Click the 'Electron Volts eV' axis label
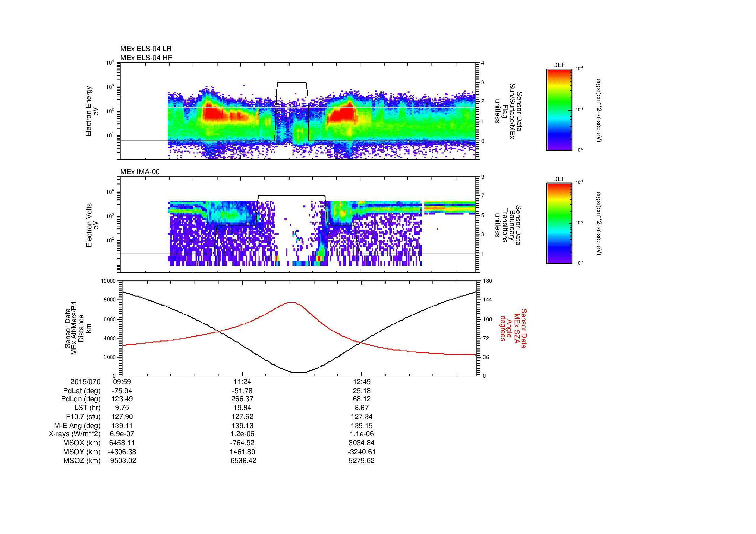 (92, 225)
